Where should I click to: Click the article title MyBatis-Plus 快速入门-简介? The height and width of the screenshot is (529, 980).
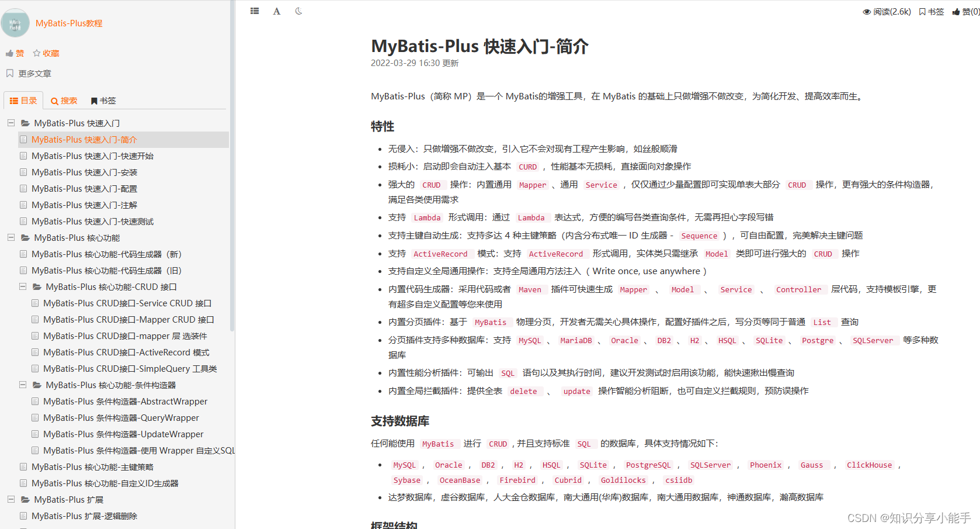point(479,46)
